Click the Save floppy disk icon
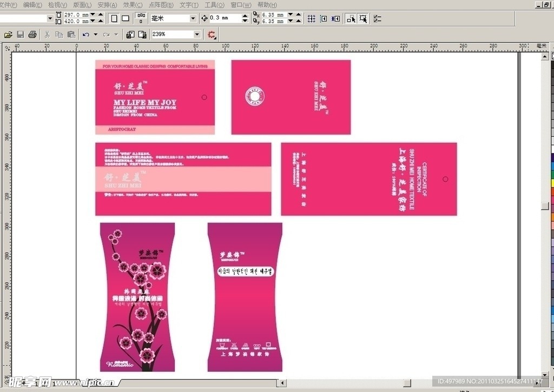This screenshot has width=554, height=392. (21, 34)
